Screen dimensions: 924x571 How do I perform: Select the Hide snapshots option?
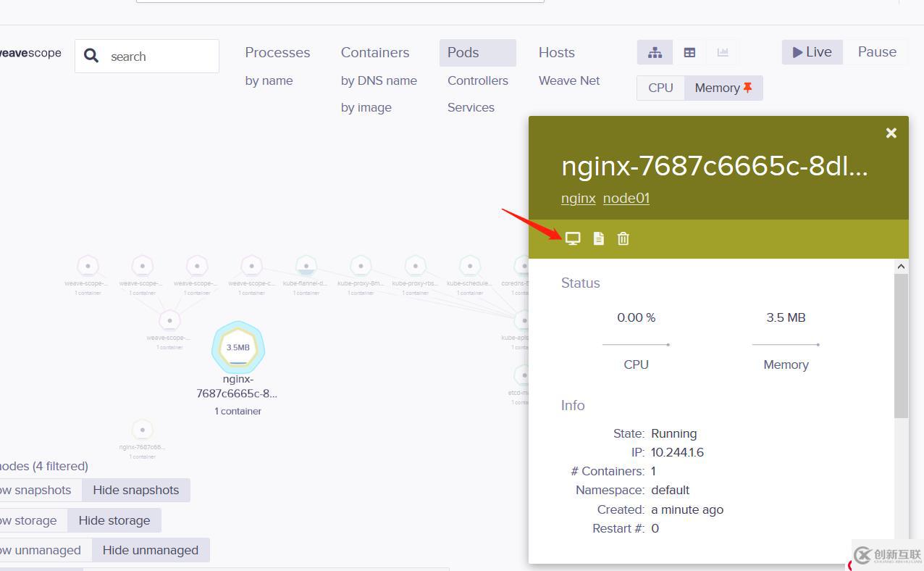pyautogui.click(x=135, y=490)
